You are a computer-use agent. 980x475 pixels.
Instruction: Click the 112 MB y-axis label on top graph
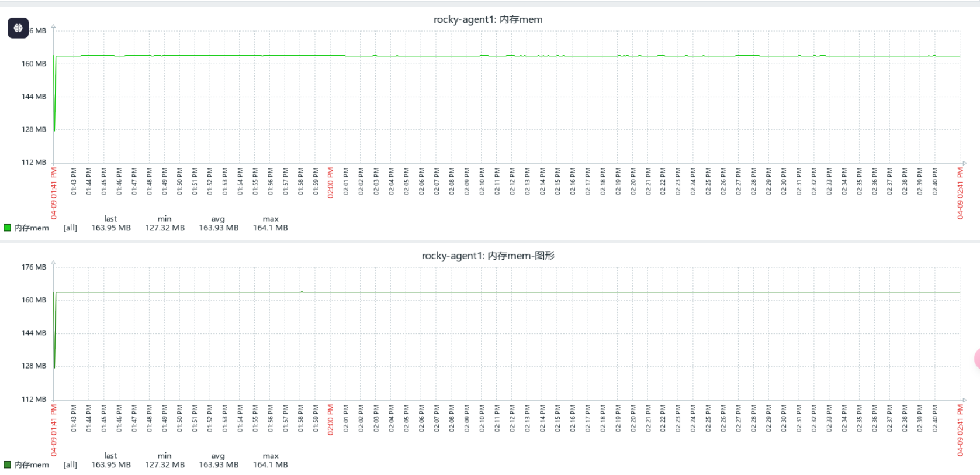[x=34, y=162]
